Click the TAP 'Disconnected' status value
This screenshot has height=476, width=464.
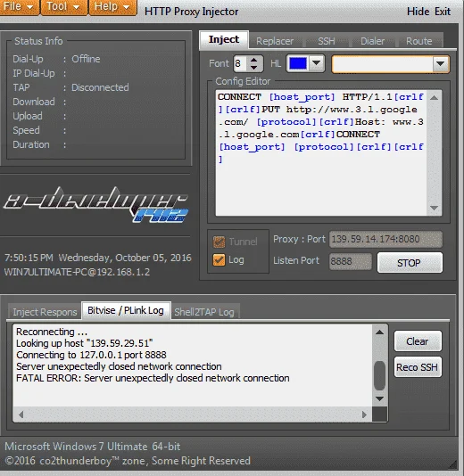100,87
